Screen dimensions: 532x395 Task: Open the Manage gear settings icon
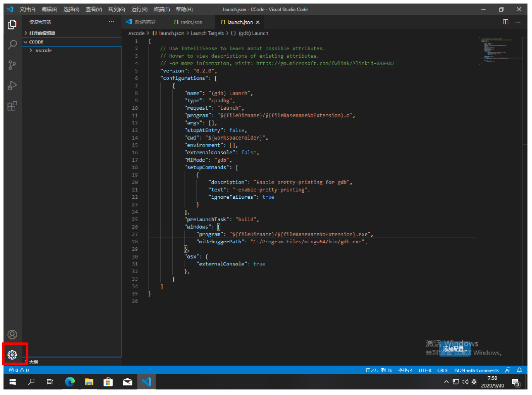[12, 355]
